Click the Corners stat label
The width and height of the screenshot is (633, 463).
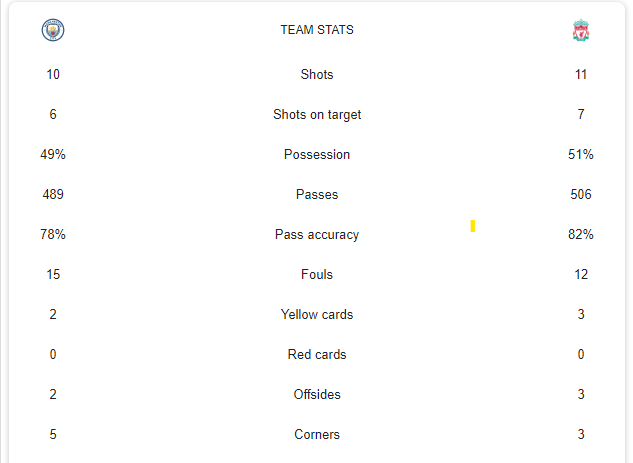pyautogui.click(x=317, y=434)
